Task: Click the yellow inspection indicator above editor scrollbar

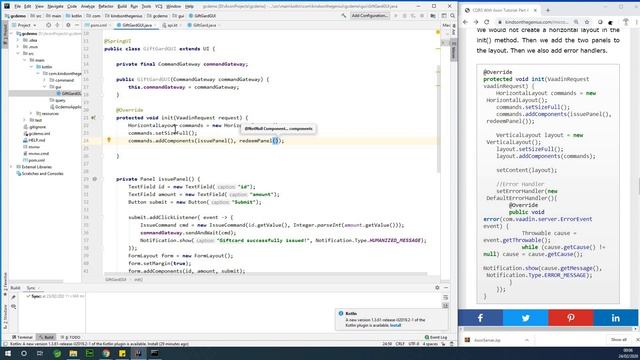Action: (x=438, y=32)
